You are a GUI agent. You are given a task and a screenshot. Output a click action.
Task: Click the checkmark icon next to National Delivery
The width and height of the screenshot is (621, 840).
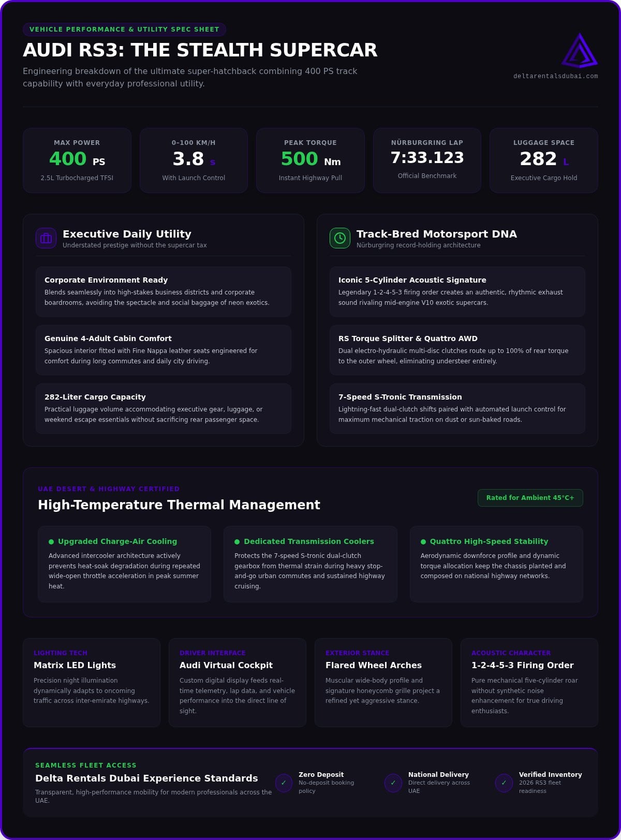click(393, 783)
